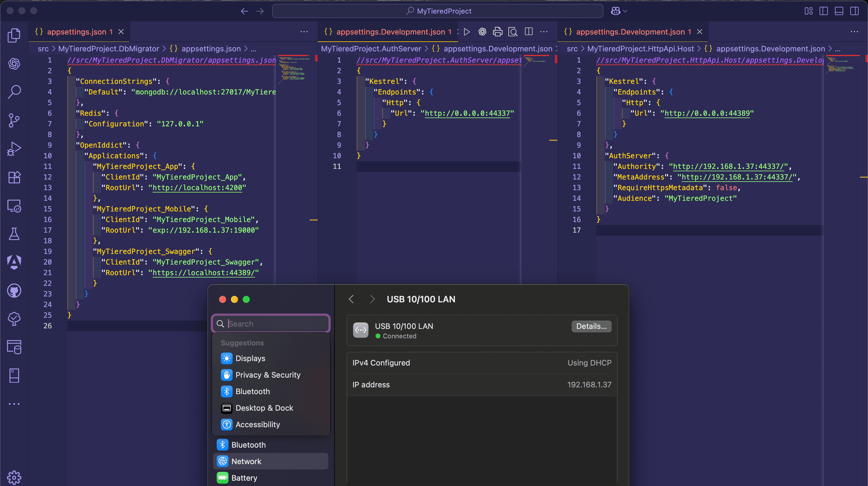Open the GitHub sidebar panel
Viewport: 868px width, 486px height.
pos(14,291)
